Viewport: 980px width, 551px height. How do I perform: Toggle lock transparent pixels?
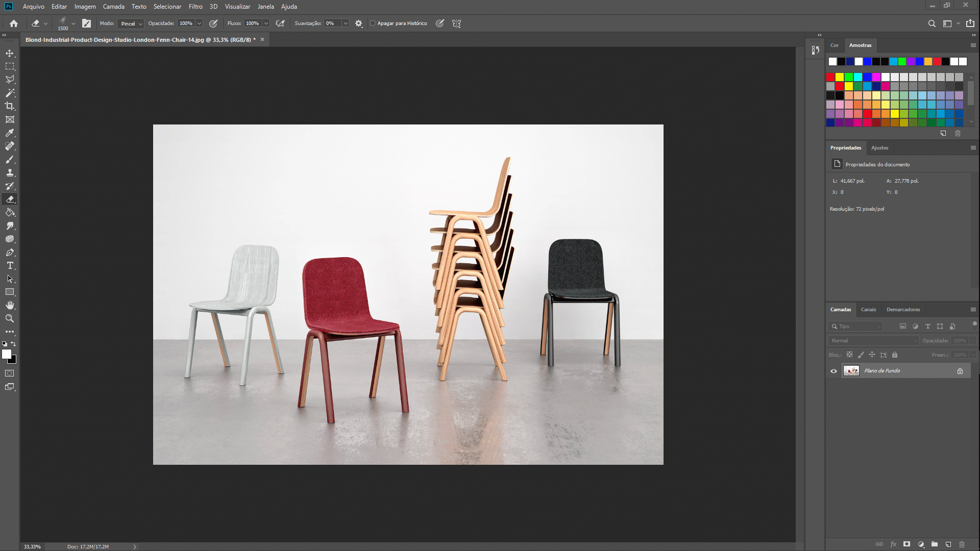coord(849,355)
